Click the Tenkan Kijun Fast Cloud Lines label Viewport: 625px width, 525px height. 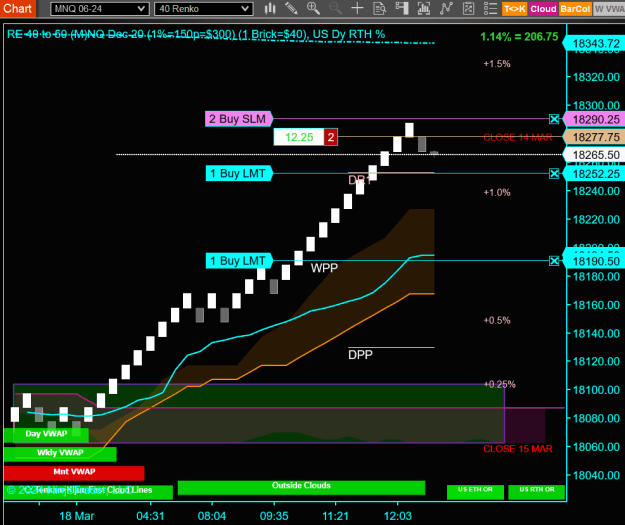click(x=88, y=492)
